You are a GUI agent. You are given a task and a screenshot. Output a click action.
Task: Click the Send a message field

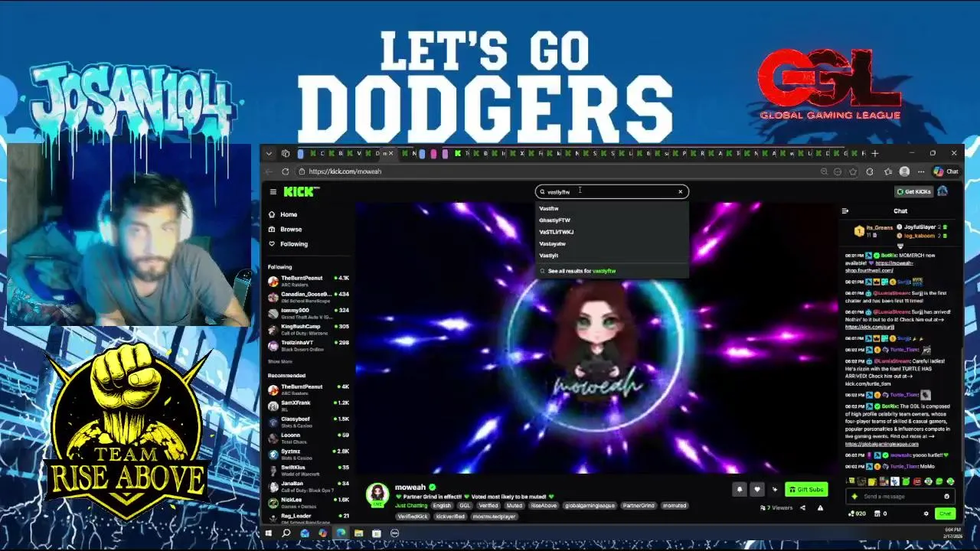pyautogui.click(x=900, y=497)
